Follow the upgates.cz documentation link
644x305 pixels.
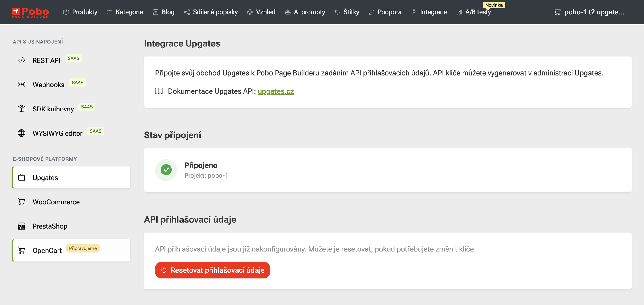[x=276, y=91]
